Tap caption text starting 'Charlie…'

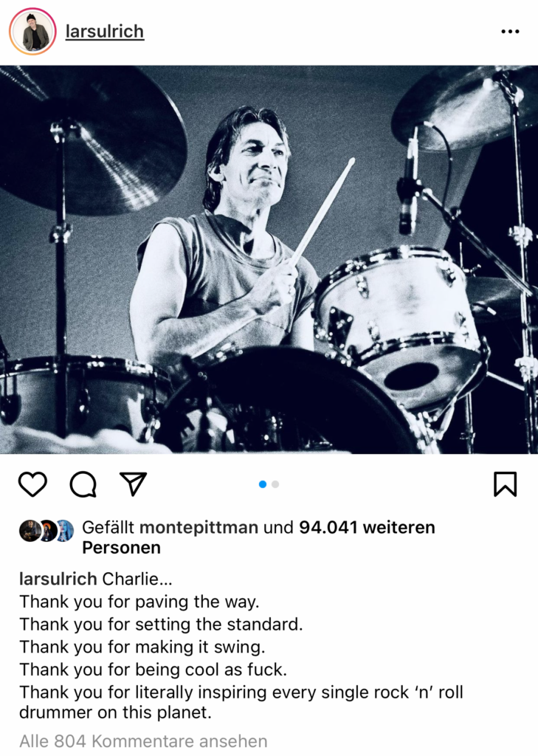click(x=137, y=579)
